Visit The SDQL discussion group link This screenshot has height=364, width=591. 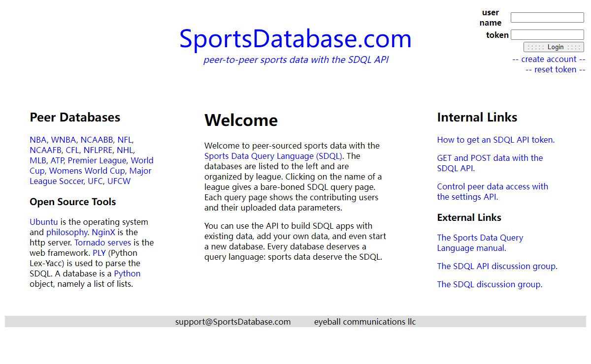point(490,284)
